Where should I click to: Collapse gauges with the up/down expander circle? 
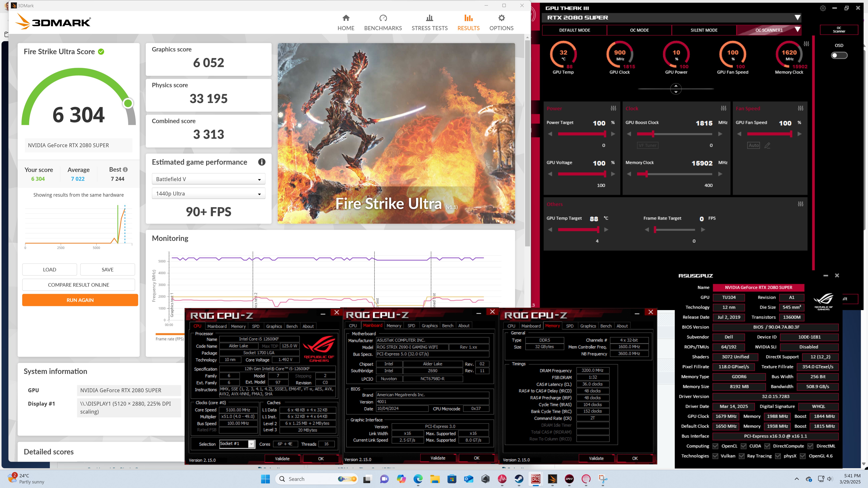676,89
